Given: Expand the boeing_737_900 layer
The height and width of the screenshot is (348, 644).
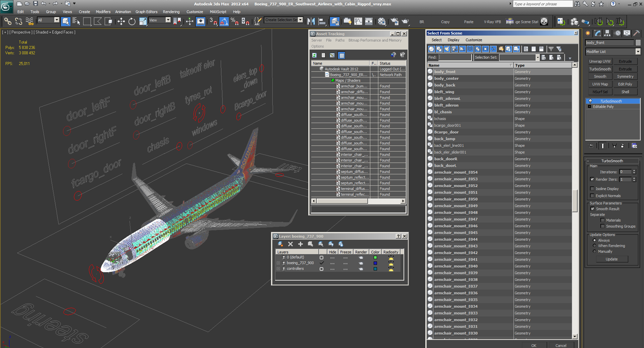Looking at the screenshot, I should (278, 263).
